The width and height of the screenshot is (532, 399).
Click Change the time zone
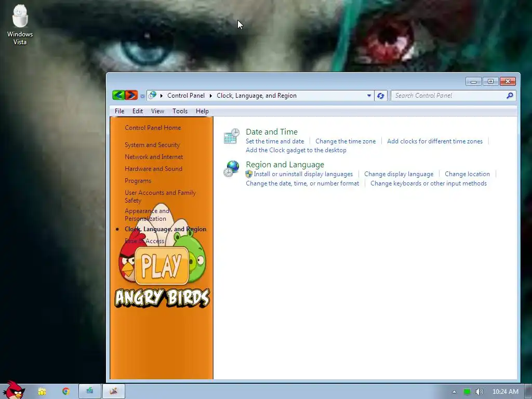345,141
